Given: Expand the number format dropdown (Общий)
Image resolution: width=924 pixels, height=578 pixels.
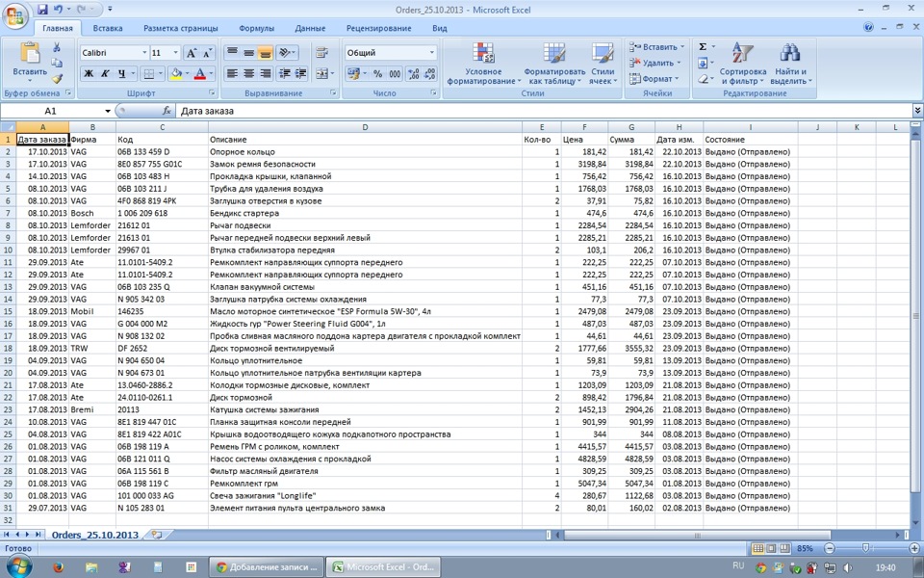Looking at the screenshot, I should (x=431, y=53).
